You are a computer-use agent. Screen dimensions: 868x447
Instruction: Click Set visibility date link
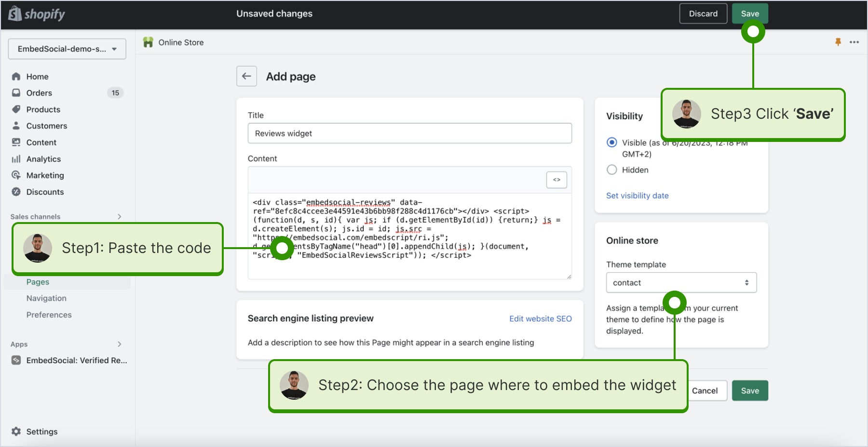[637, 196]
